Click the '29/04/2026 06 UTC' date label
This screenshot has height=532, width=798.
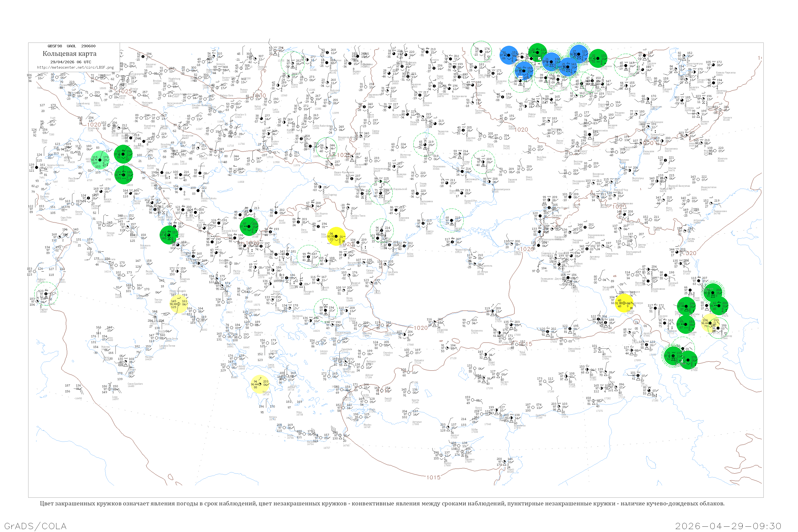pos(70,62)
